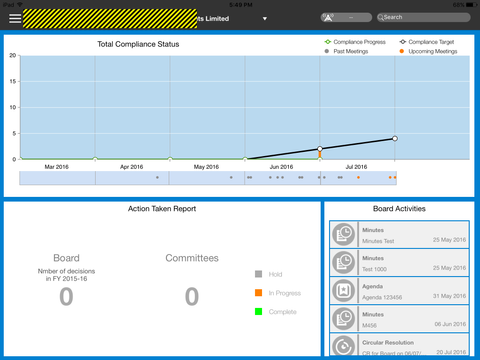Screen dimensions: 480x360
Task: Click the Jun 2016 axis label
Action: click(281, 167)
